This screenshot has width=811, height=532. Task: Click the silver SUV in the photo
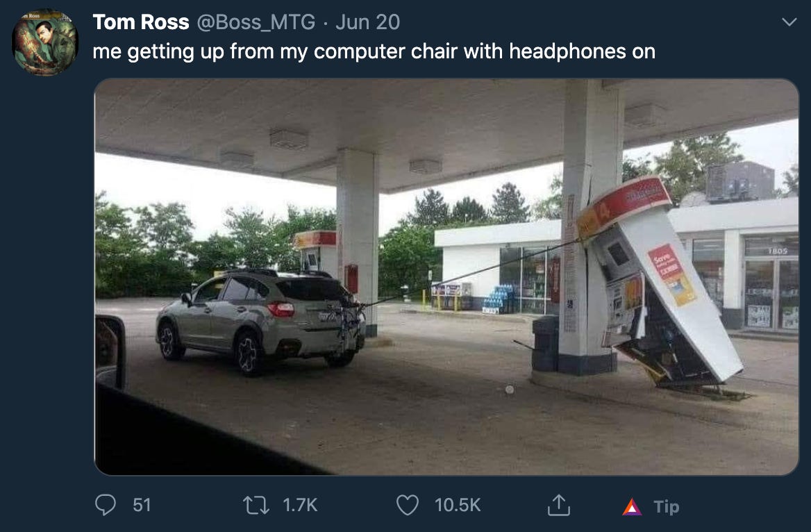260,319
